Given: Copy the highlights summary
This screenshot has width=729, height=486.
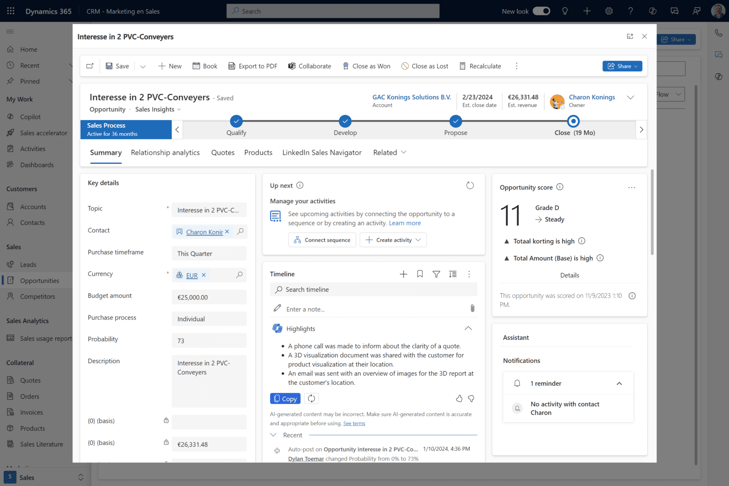Looking at the screenshot, I should coord(285,399).
